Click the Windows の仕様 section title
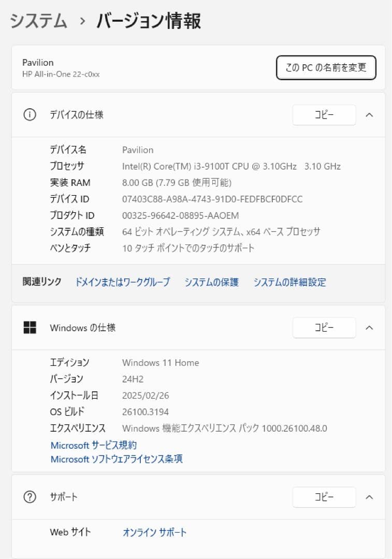Screen dimensions: 392x559 click(x=83, y=327)
